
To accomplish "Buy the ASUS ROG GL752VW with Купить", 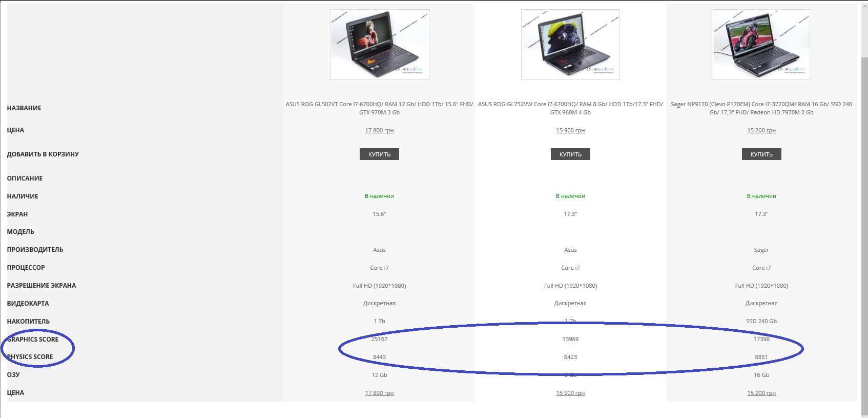I will [570, 154].
